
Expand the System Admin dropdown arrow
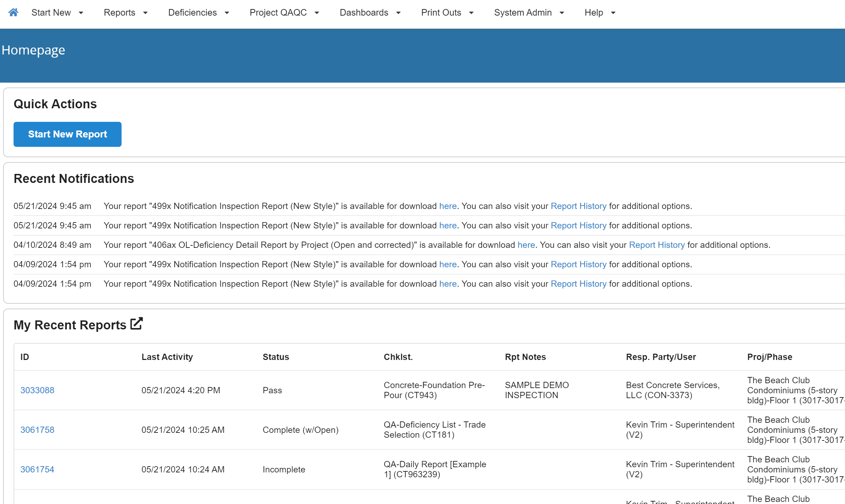tap(562, 13)
